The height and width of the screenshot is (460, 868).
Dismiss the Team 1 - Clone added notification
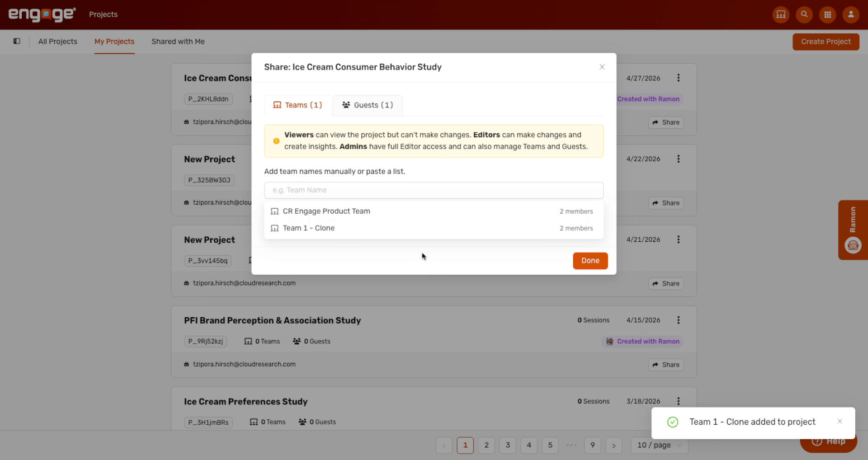(840, 421)
